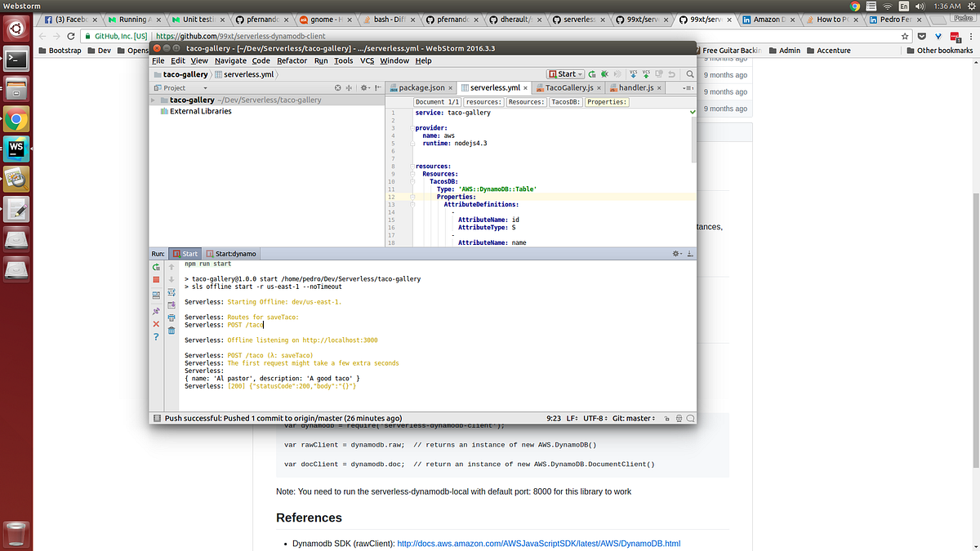Open the Refactor menu
This screenshot has height=551, width=980.
(292, 60)
